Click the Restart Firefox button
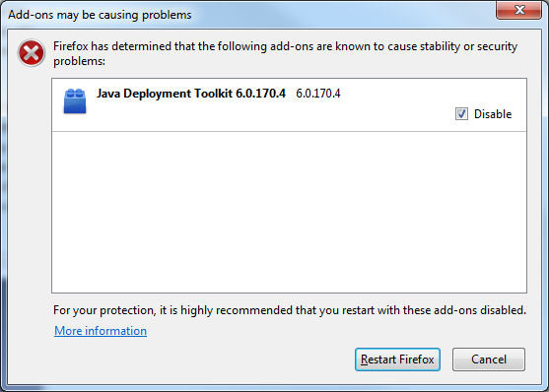 click(397, 359)
